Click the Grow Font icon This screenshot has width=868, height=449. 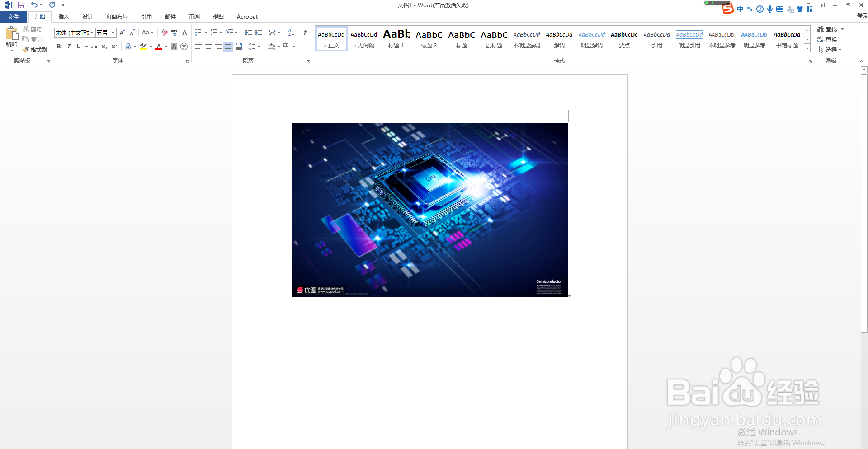[x=122, y=33]
